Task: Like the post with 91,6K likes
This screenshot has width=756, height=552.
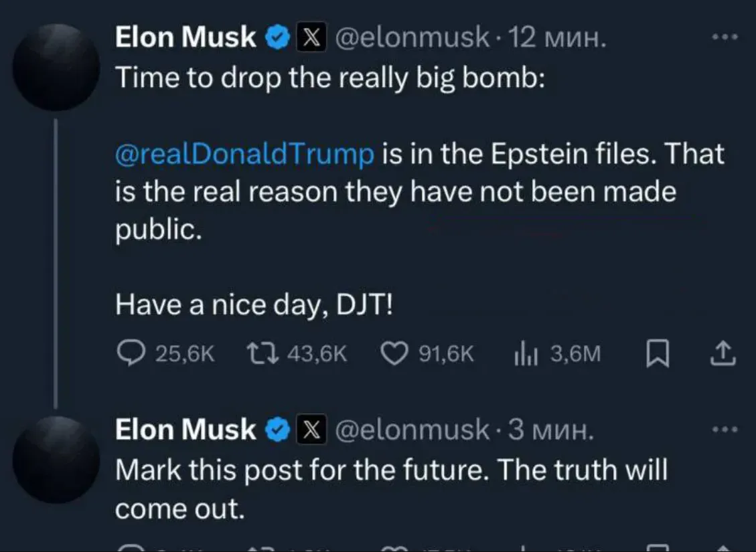Action: tap(427, 353)
